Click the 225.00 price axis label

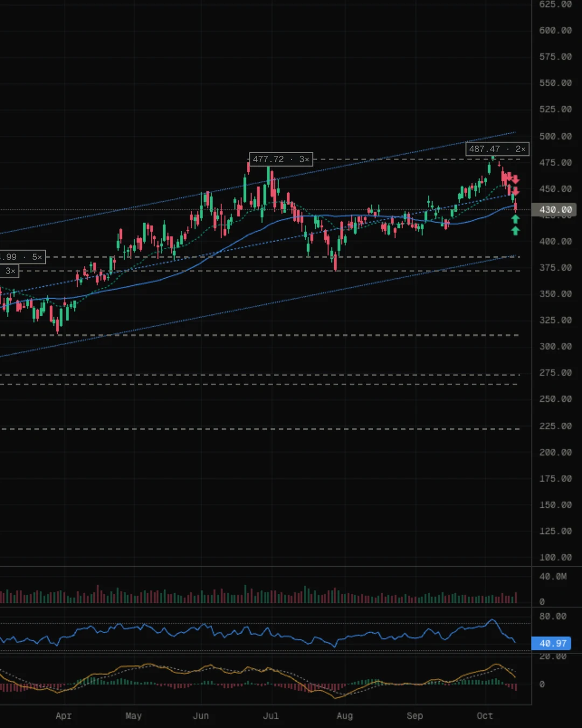556,426
